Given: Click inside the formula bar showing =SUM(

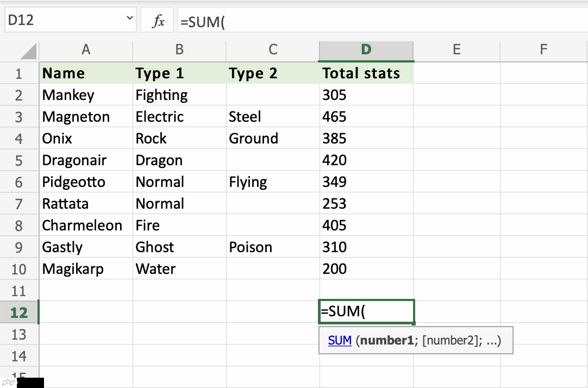Looking at the screenshot, I should (x=383, y=21).
